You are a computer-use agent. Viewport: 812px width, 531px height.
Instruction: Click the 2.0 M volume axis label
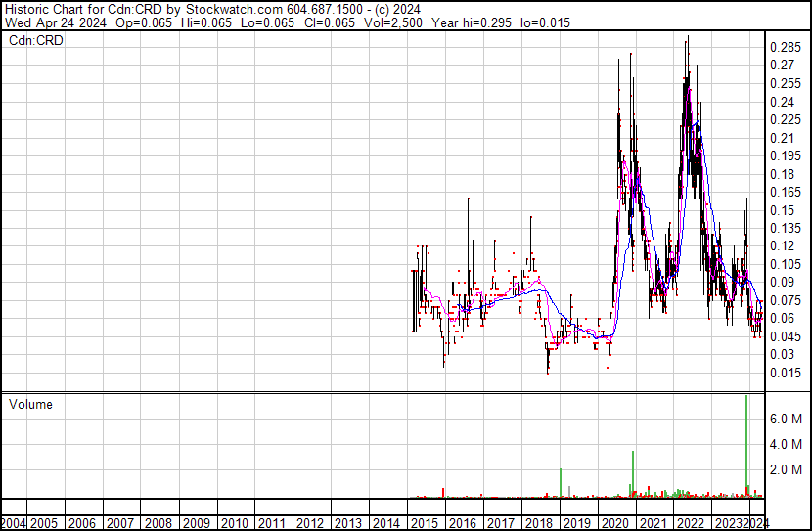(787, 469)
